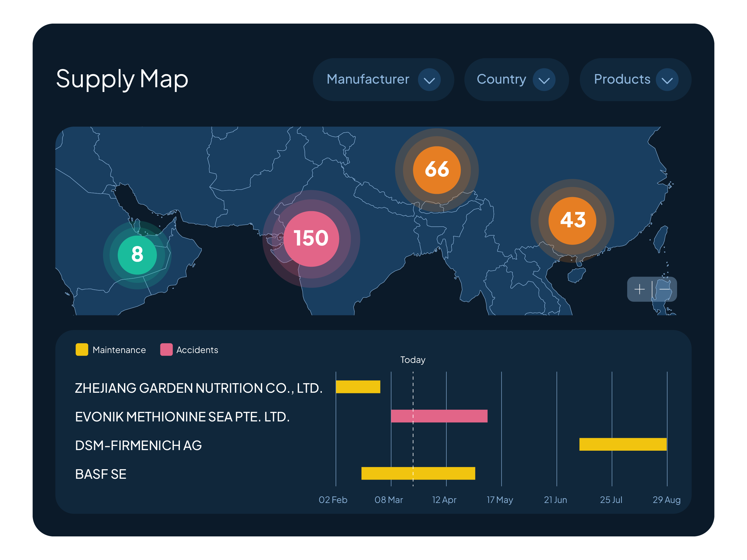Toggle the Accidents legend filter
The image size is (747, 560).
point(197,350)
